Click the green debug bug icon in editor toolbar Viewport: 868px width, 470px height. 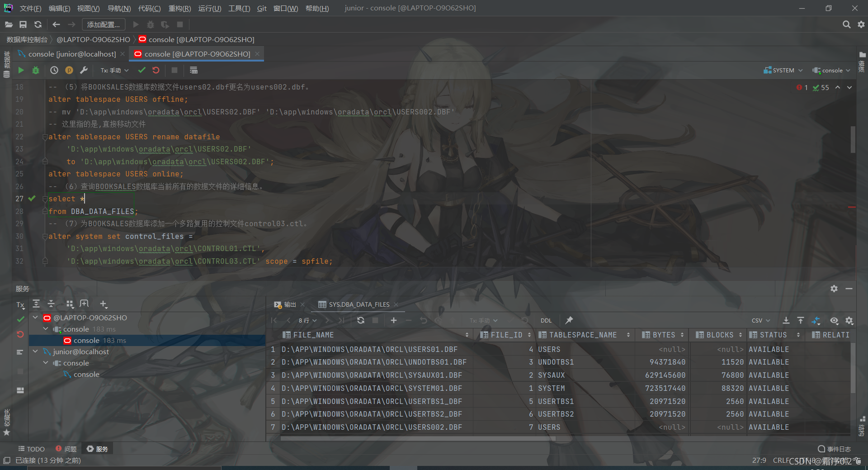pyautogui.click(x=36, y=70)
